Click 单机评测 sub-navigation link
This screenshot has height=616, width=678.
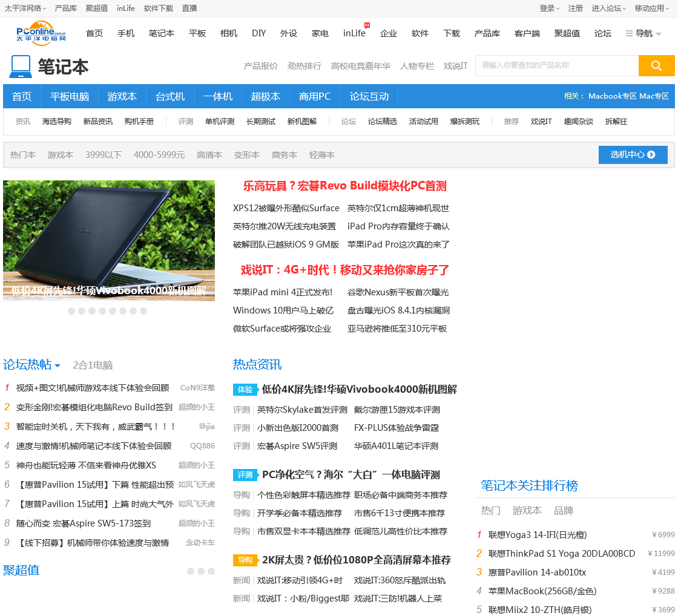pyautogui.click(x=220, y=122)
